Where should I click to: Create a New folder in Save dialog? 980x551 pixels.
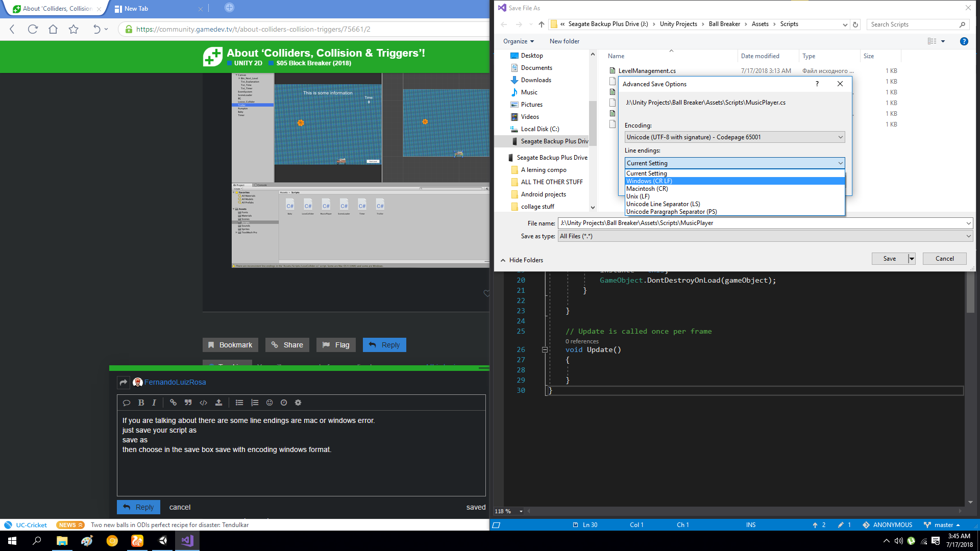tap(565, 41)
